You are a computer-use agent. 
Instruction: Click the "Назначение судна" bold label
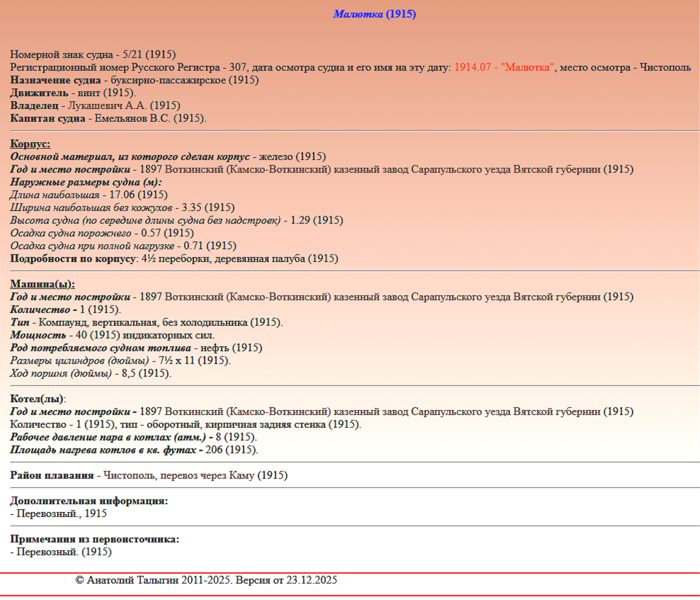(x=56, y=80)
